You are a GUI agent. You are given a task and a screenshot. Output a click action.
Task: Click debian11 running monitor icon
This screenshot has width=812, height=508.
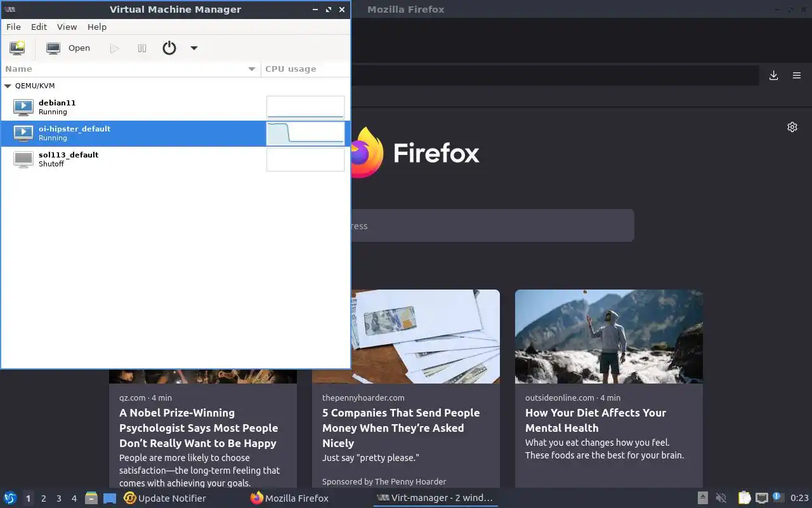(x=23, y=107)
